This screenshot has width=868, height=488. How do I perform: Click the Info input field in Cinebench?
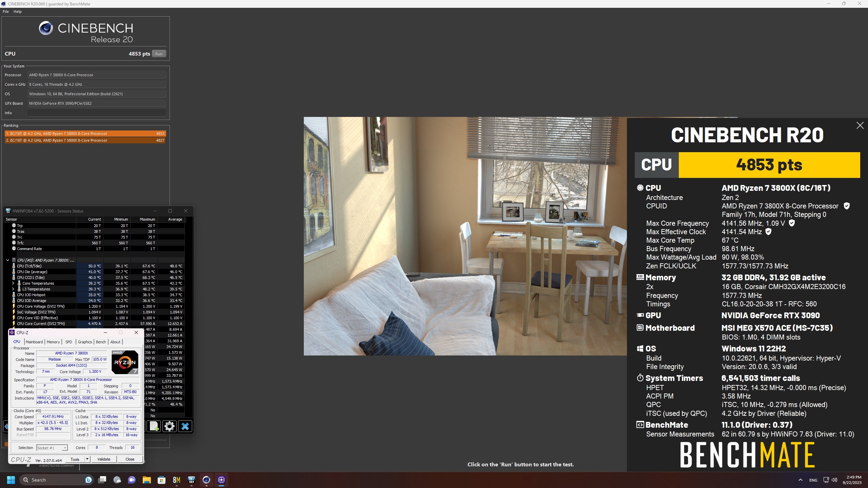[97, 113]
